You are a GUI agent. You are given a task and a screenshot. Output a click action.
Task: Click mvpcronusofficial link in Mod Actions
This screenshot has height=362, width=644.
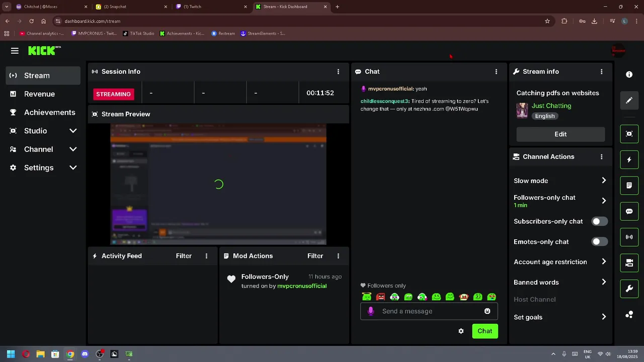pos(302,286)
